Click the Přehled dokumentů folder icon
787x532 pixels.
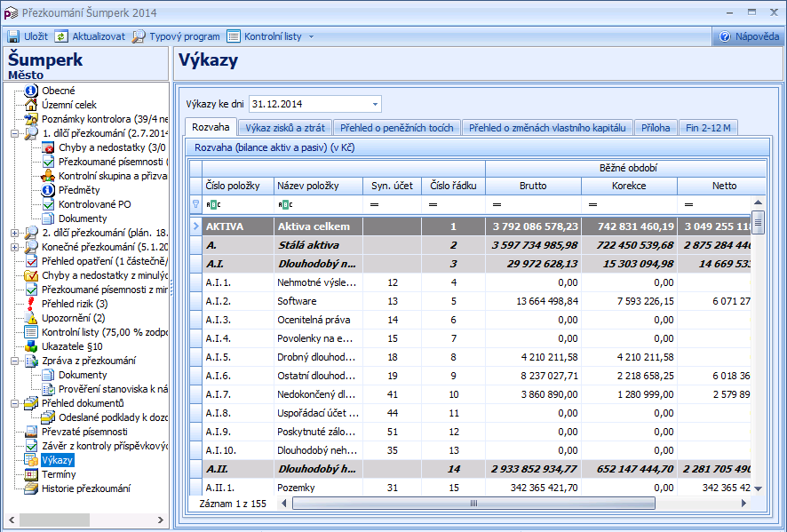click(x=31, y=403)
